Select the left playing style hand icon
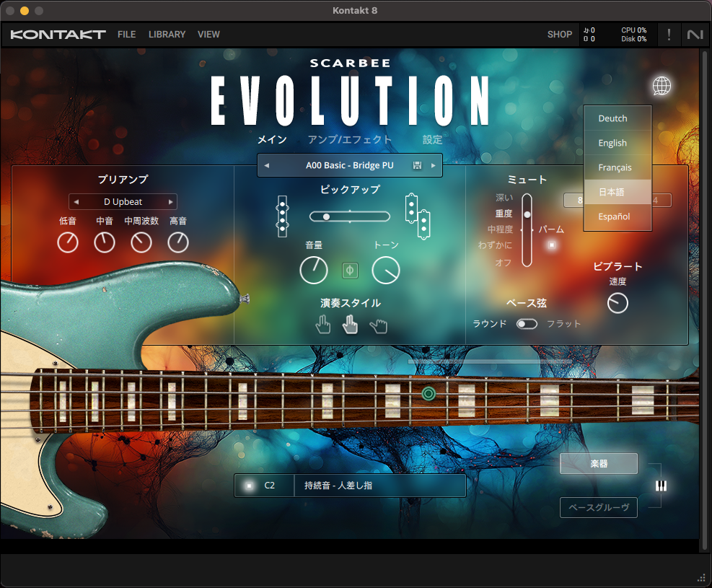The height and width of the screenshot is (588, 712). (x=322, y=326)
